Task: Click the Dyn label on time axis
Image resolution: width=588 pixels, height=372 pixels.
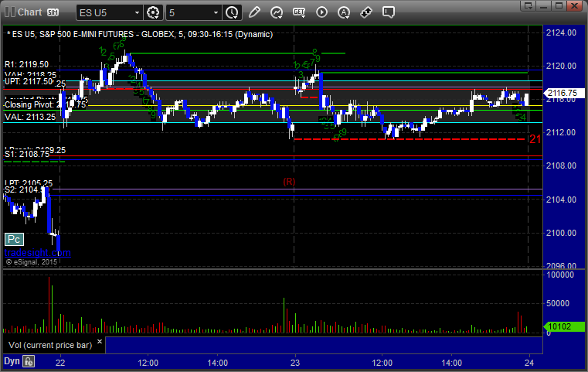Action: [x=12, y=361]
